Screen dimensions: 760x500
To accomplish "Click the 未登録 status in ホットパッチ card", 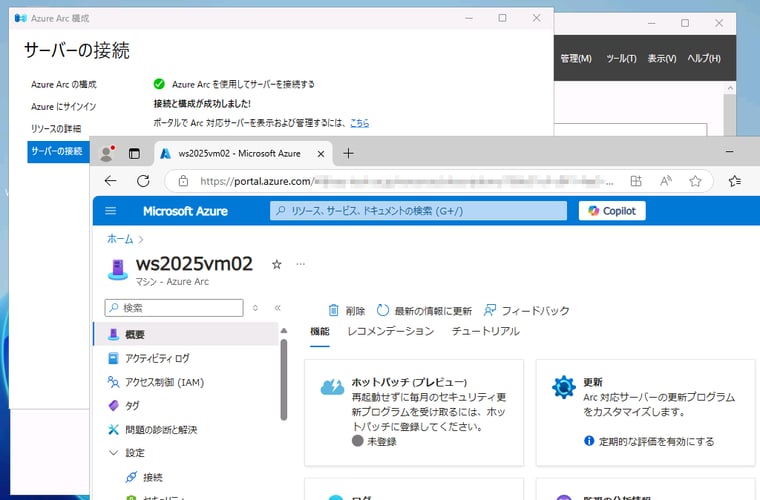I will tap(374, 441).
